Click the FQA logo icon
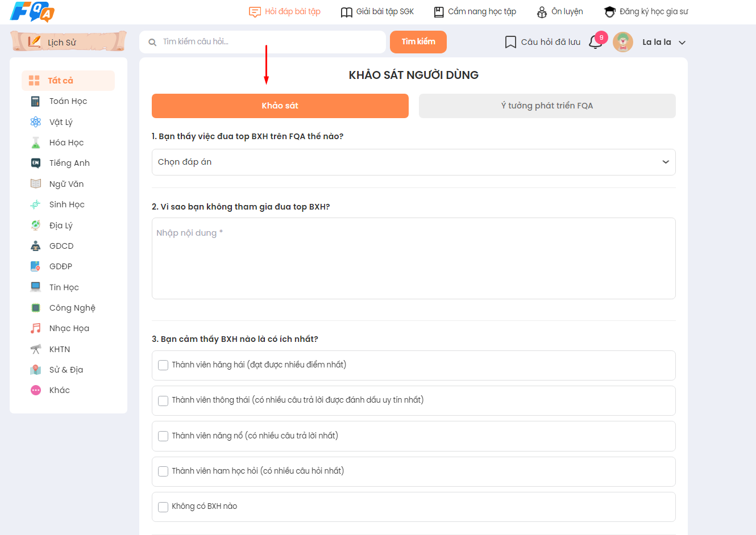Viewport: 756px width, 535px height. (x=32, y=12)
